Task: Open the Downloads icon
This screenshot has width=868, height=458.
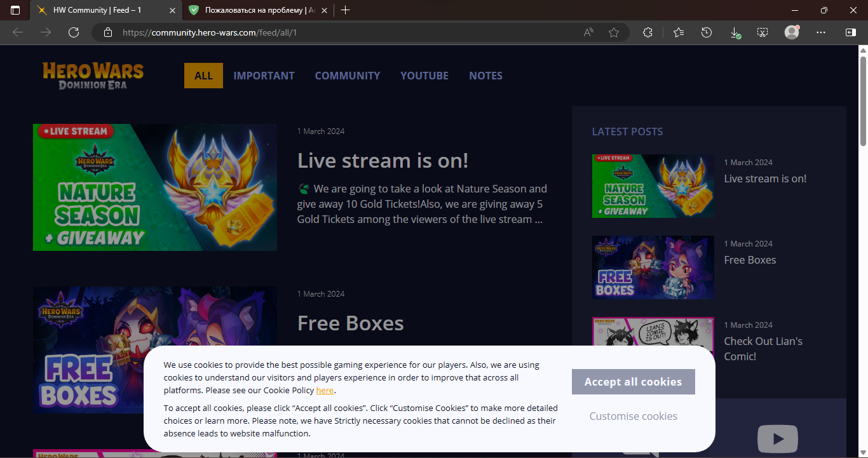Action: [x=735, y=32]
